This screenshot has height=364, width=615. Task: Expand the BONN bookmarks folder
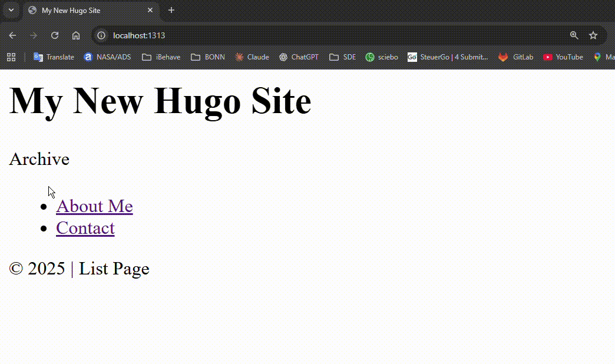tap(208, 57)
